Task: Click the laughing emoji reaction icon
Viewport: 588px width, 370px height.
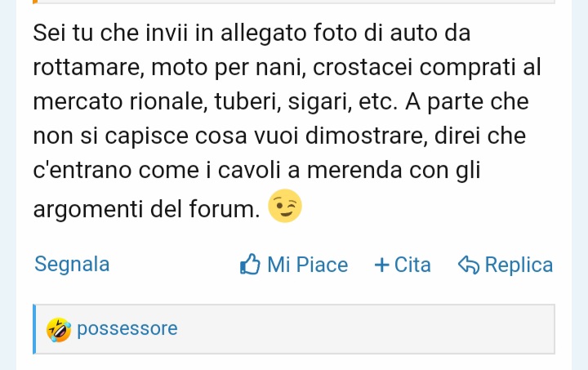Action: tap(59, 329)
